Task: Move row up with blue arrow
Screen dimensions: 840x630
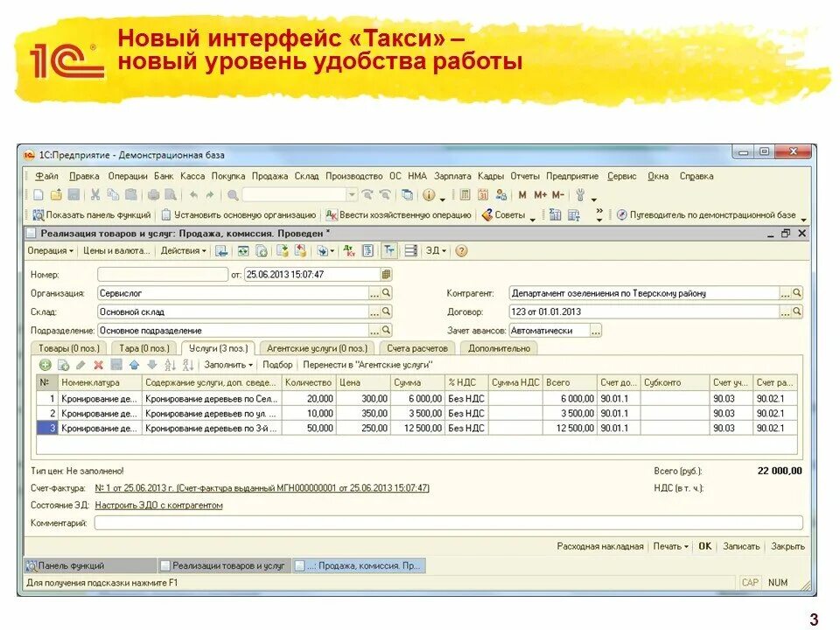Action: pos(134,365)
